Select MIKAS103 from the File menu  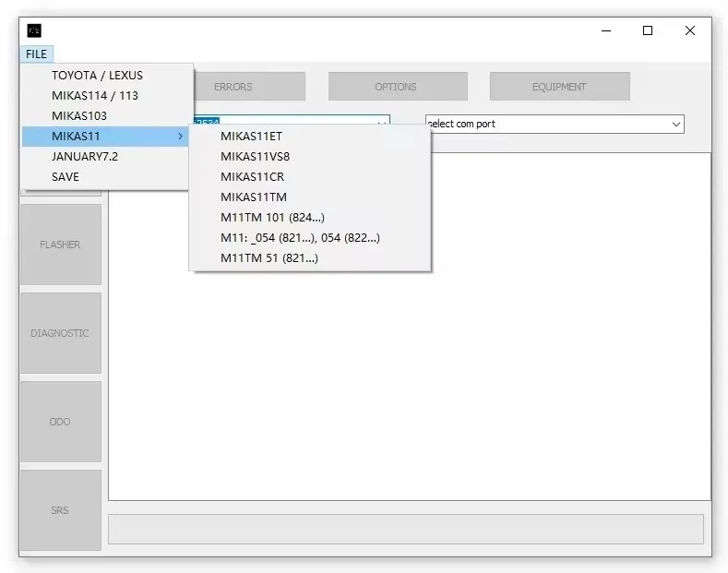(x=105, y=116)
